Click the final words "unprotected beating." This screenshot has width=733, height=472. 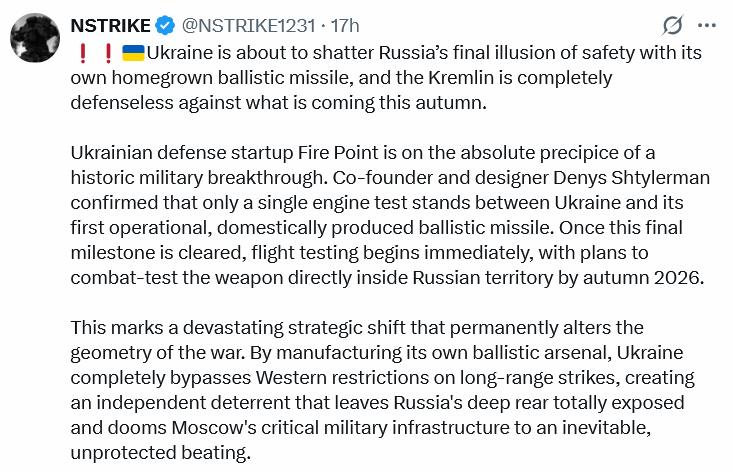[161, 453]
